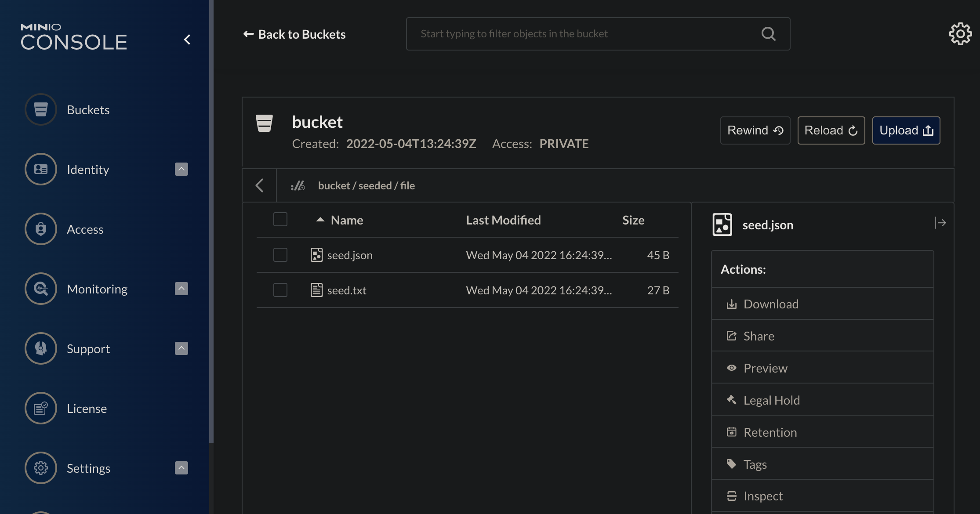The height and width of the screenshot is (514, 980).
Task: Expand the Identity menu chevron
Action: coord(181,169)
